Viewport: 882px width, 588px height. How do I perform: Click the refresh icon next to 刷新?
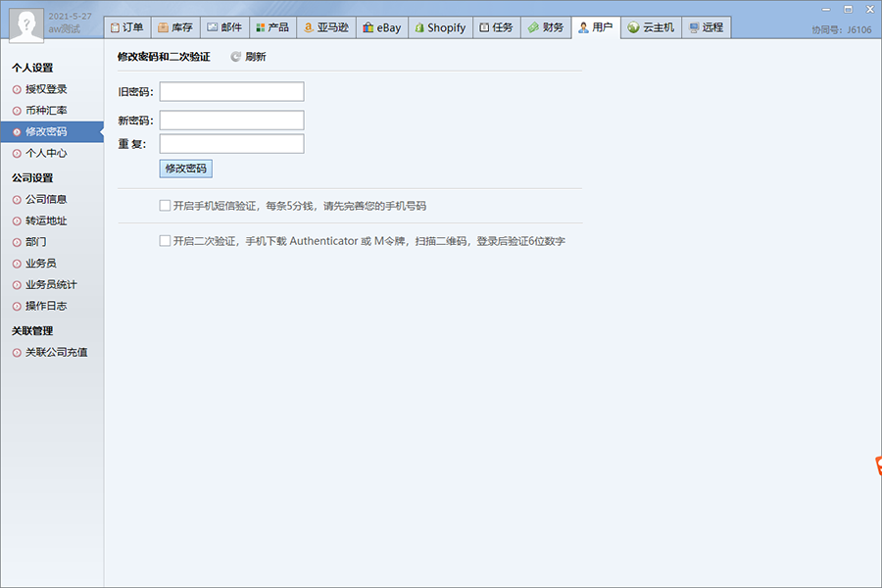point(236,57)
